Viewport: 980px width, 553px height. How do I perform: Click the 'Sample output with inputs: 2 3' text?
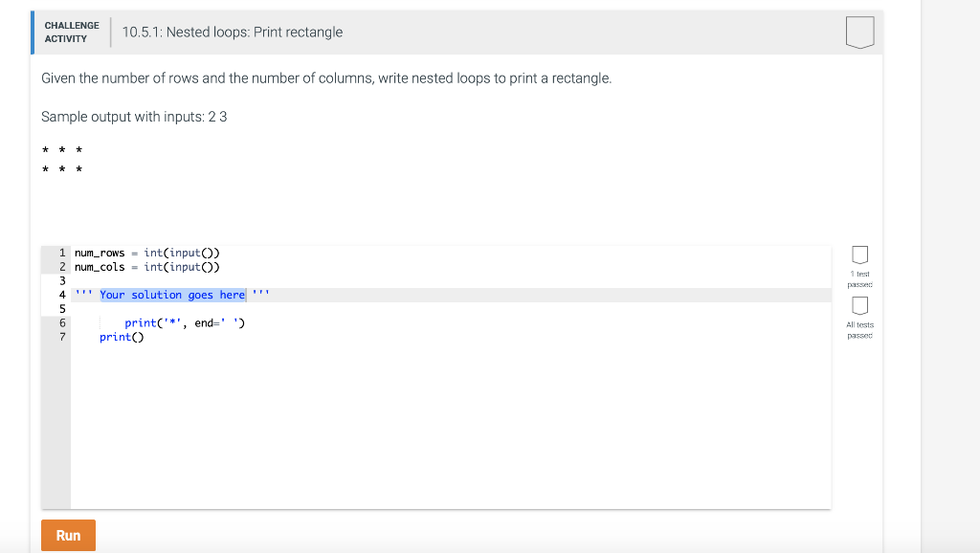tap(134, 117)
